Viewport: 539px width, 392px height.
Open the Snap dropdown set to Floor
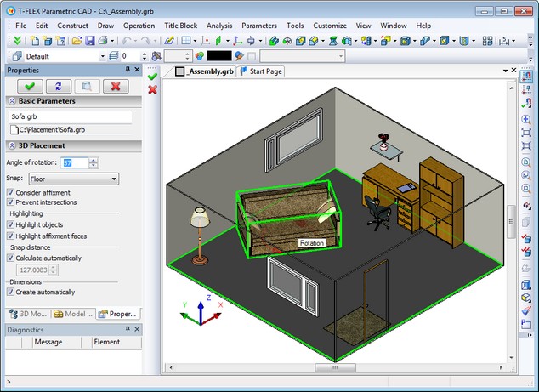[73, 179]
